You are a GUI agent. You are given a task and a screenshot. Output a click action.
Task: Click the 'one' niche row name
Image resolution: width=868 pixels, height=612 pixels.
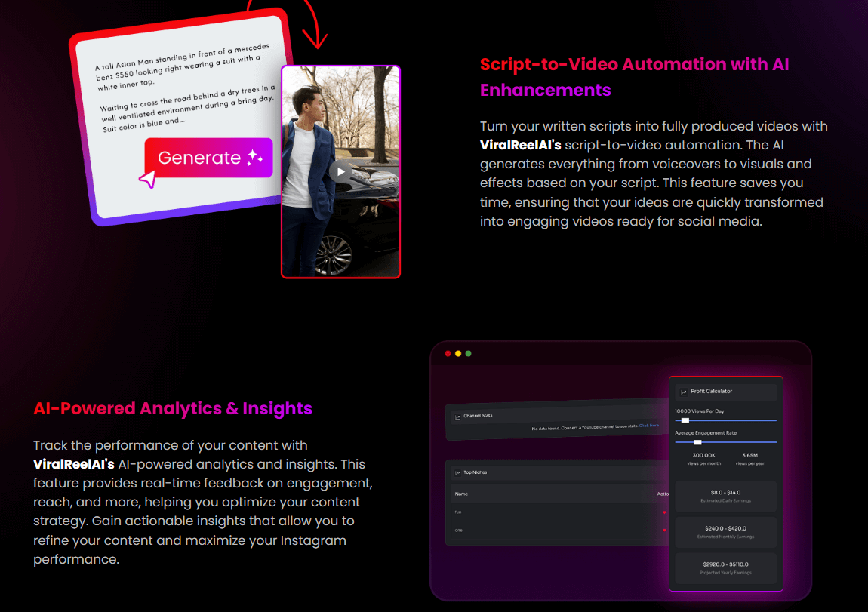(x=458, y=530)
